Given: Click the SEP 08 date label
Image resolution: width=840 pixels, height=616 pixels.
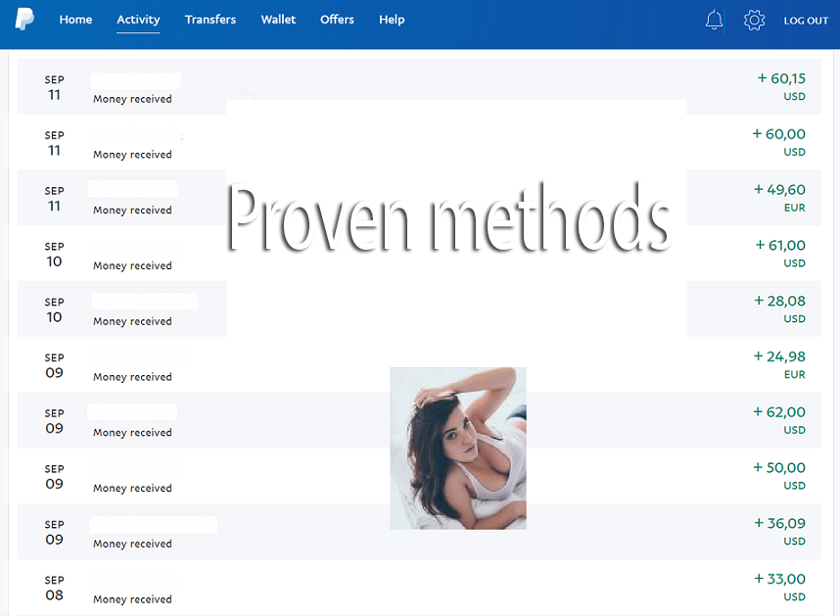Looking at the screenshot, I should [x=54, y=588].
